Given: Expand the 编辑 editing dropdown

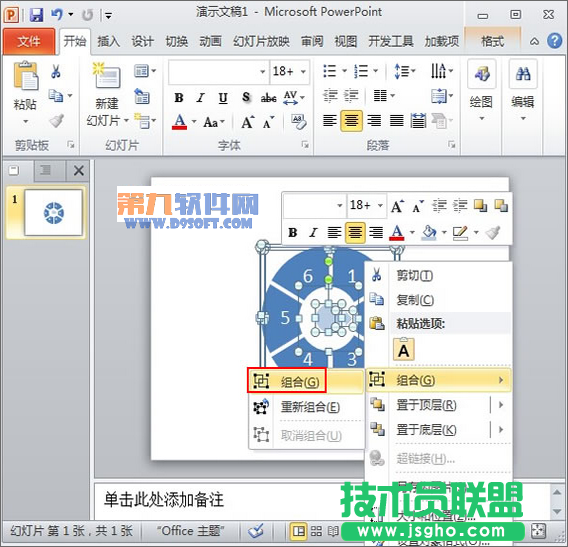Looking at the screenshot, I should click(523, 118).
